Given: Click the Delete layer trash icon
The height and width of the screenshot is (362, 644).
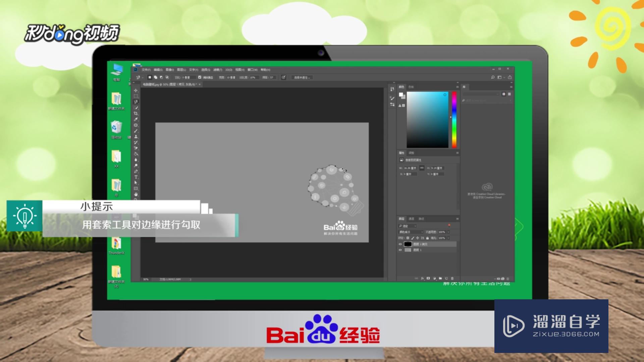Looking at the screenshot, I should click(x=452, y=279).
